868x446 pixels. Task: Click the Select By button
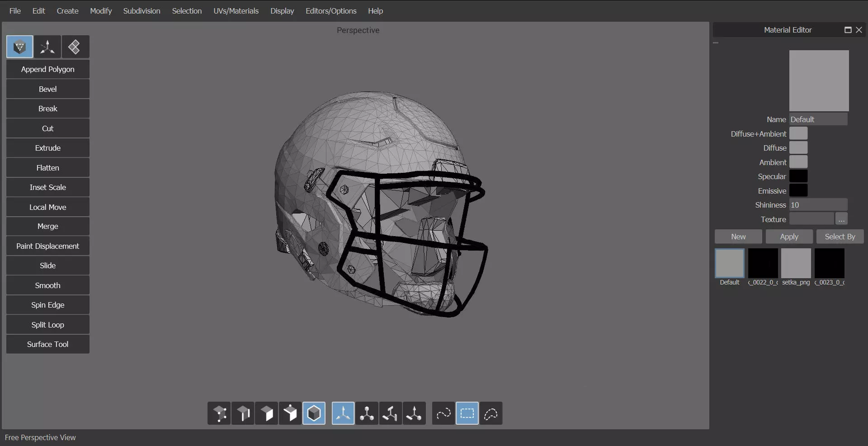(840, 237)
